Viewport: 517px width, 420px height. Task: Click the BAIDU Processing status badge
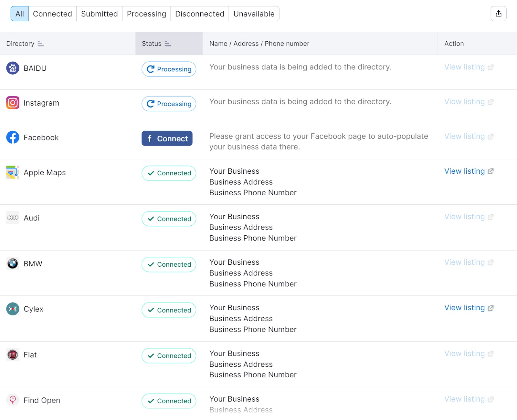(x=169, y=69)
